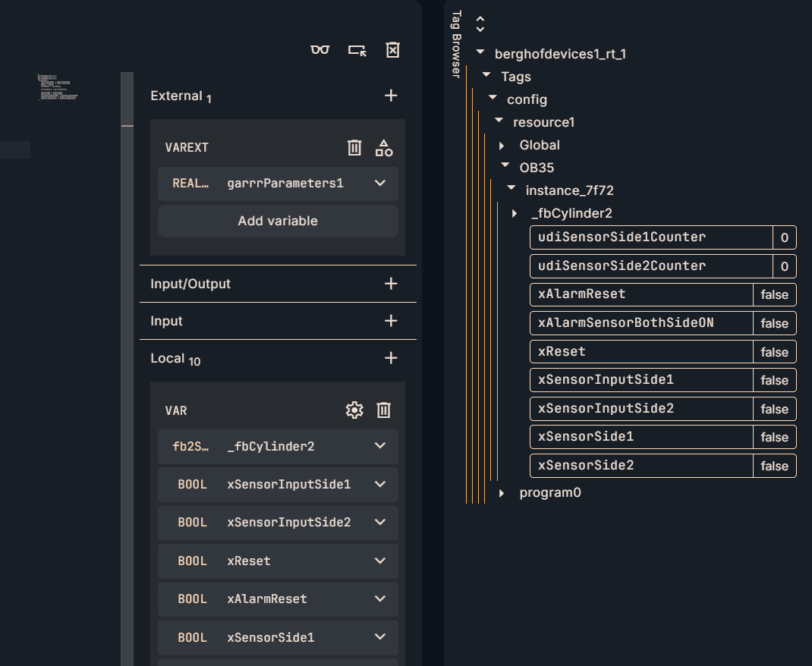
Task: Add a new External section item
Action: click(x=391, y=96)
